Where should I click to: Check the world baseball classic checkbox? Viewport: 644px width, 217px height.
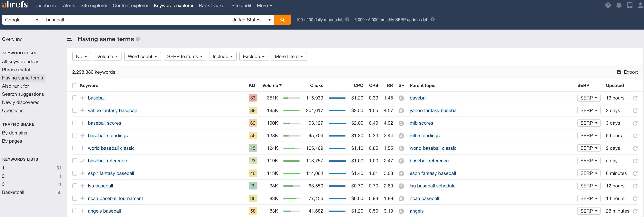pyautogui.click(x=75, y=148)
